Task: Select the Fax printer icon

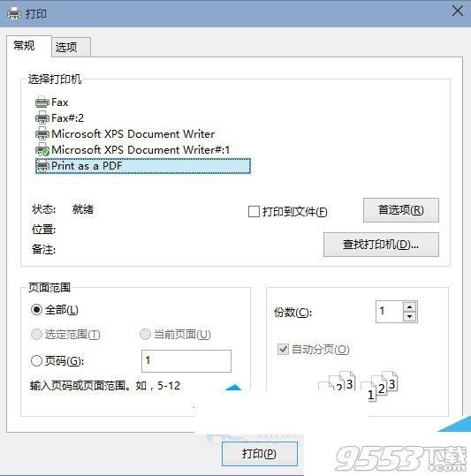Action: pyautogui.click(x=42, y=102)
